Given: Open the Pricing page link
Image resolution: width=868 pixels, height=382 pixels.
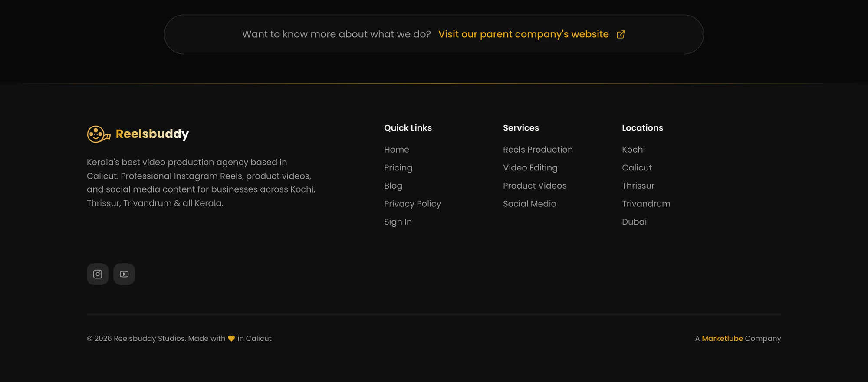Looking at the screenshot, I should click(398, 168).
